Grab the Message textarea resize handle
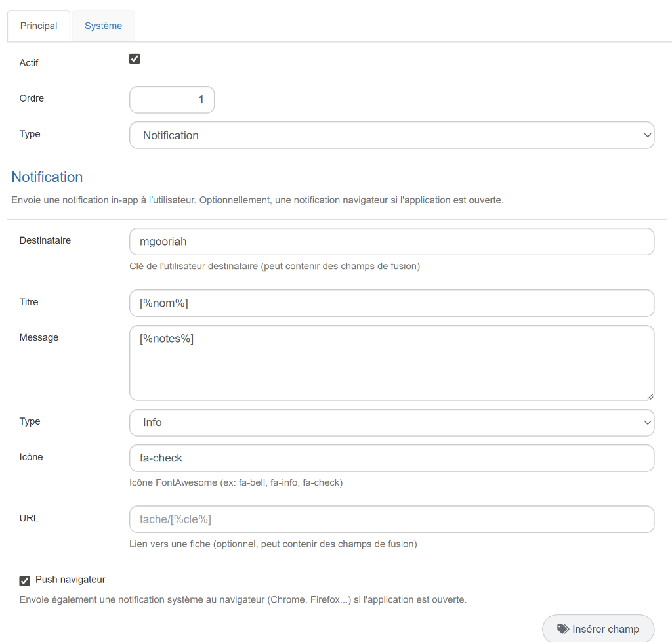Image resolution: width=672 pixels, height=642 pixels. coord(650,396)
